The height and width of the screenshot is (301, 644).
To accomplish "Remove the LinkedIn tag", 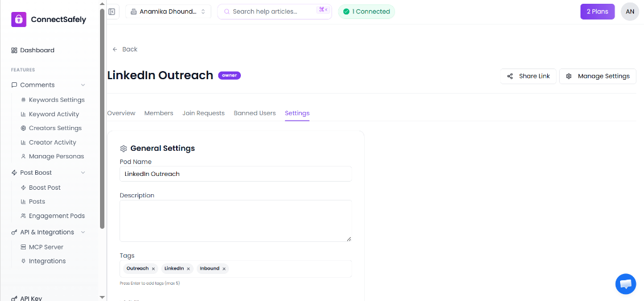I will [188, 269].
